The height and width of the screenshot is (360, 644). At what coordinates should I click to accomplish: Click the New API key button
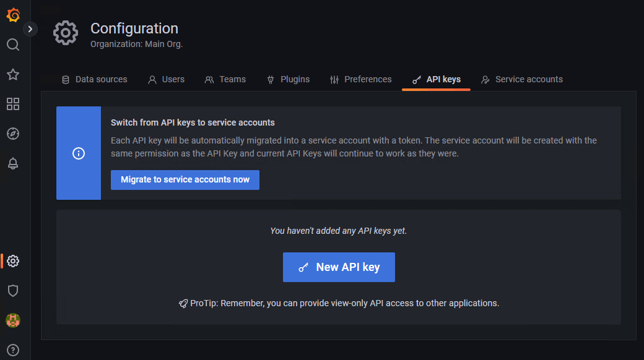pyautogui.click(x=339, y=267)
